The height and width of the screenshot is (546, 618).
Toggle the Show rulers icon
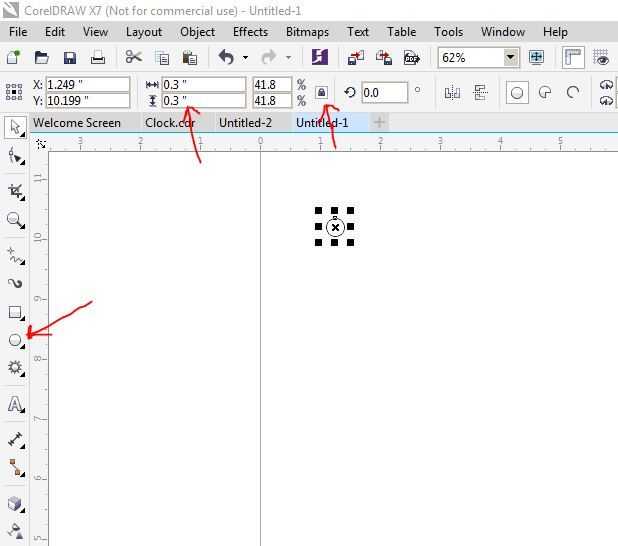click(573, 58)
